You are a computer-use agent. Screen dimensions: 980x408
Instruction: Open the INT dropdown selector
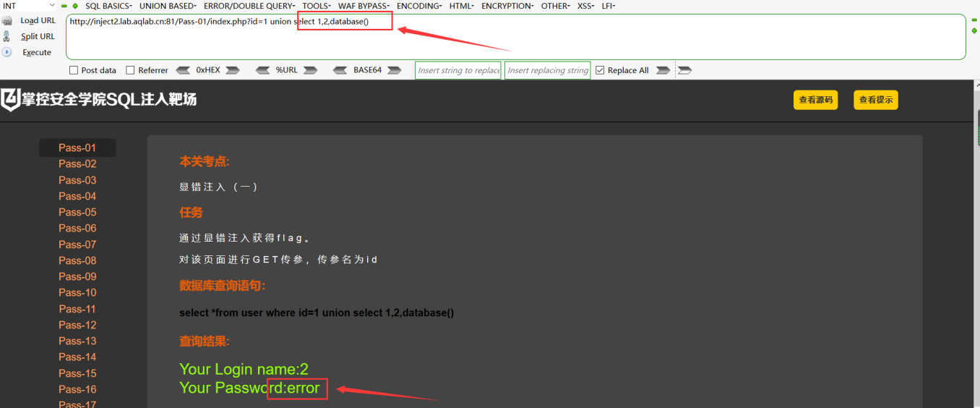click(29, 6)
